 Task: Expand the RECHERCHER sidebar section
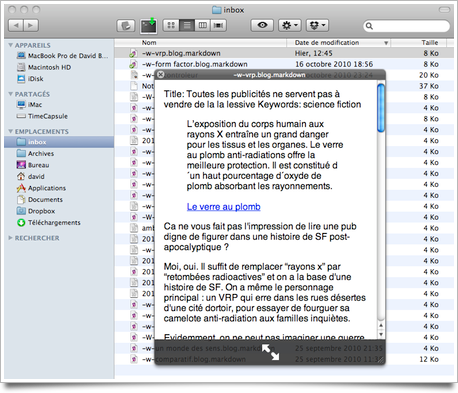pos(11,238)
